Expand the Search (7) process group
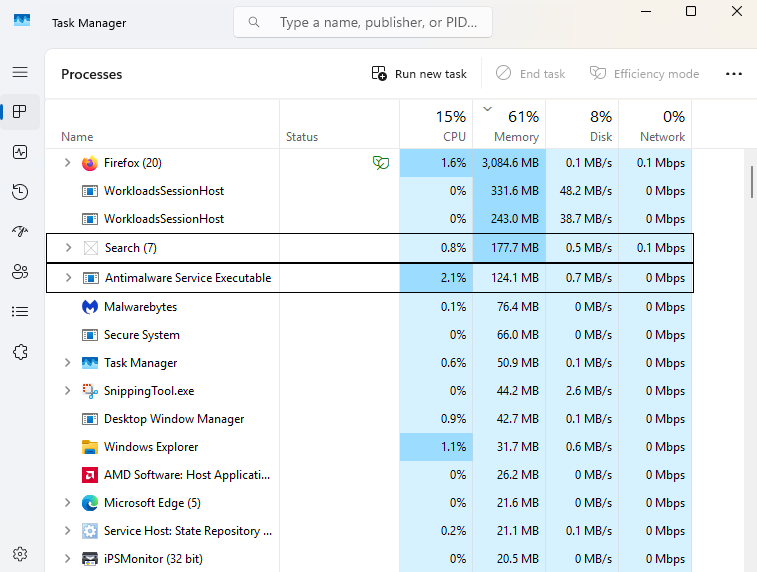The image size is (757, 572). (x=68, y=248)
